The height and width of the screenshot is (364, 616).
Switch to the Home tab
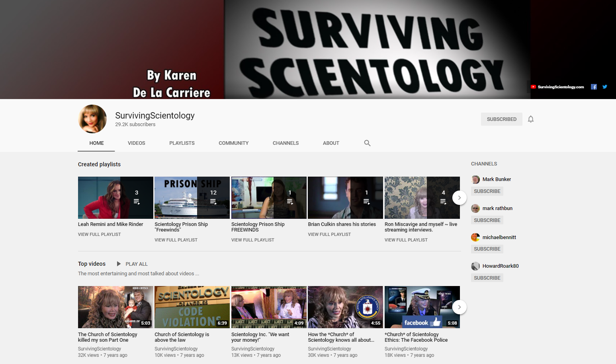(x=96, y=143)
